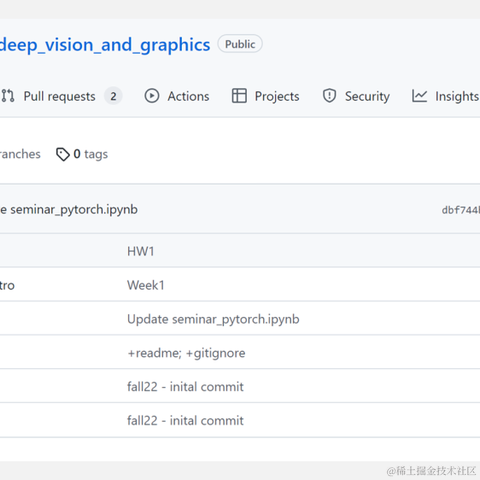This screenshot has height=480, width=480.
Task: Click the tag icon beside 0 tags
Action: point(63,154)
